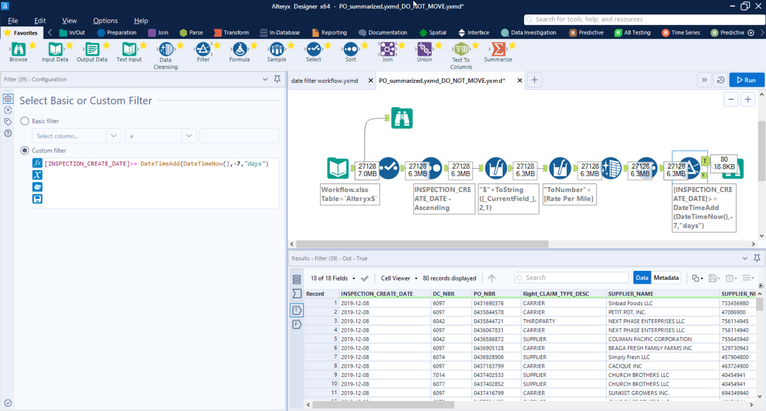Viewport: 766px width, 411px height.
Task: Open the Select column dropdown
Action: [x=77, y=136]
